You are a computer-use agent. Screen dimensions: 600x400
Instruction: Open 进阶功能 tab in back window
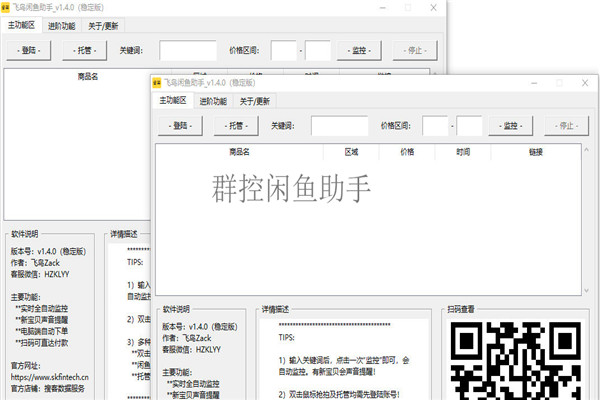[x=62, y=26]
